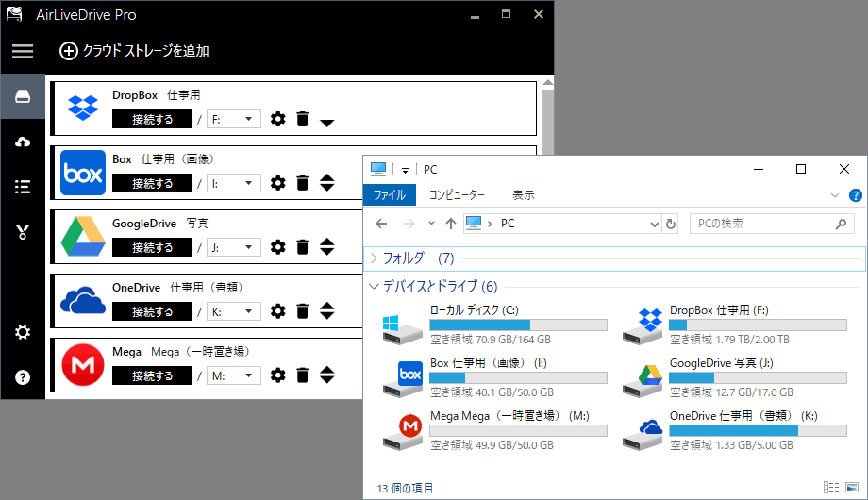Select the OneDrive 仕事用(書類)(K:) drive

tap(734, 431)
